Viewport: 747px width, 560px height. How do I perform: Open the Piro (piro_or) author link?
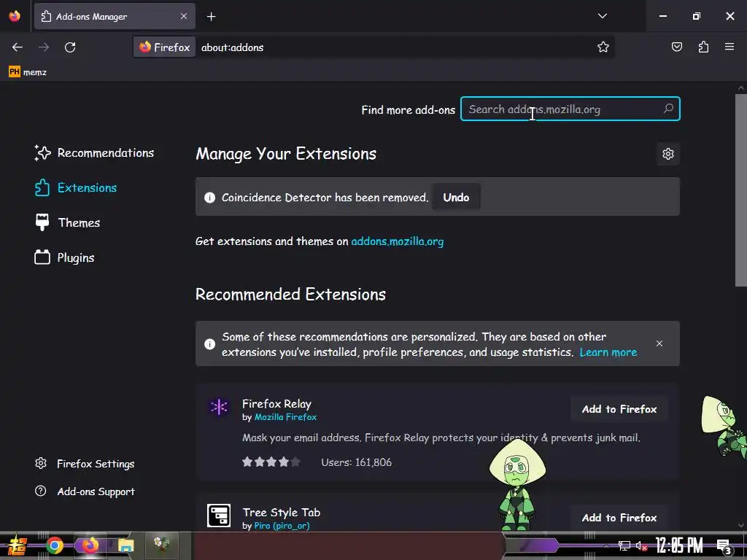tap(282, 526)
